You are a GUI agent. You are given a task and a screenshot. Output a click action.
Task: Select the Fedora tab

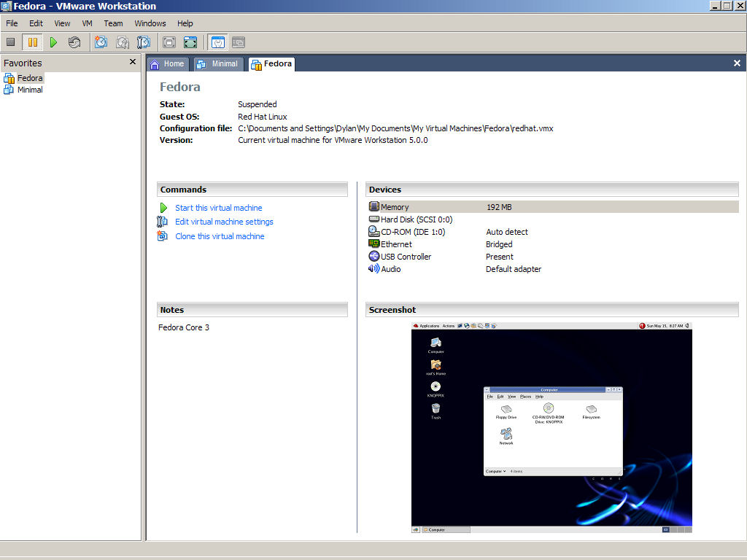pyautogui.click(x=271, y=64)
